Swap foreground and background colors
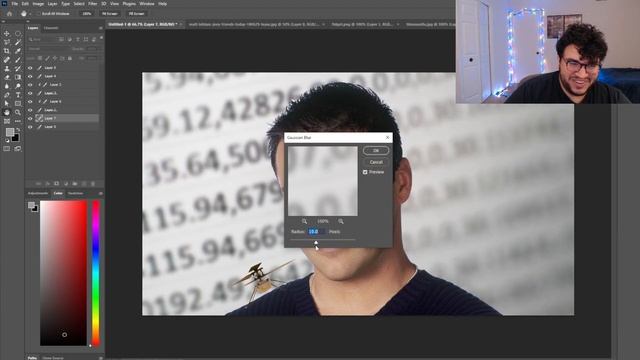The width and height of the screenshot is (640, 360). pyautogui.click(x=18, y=129)
